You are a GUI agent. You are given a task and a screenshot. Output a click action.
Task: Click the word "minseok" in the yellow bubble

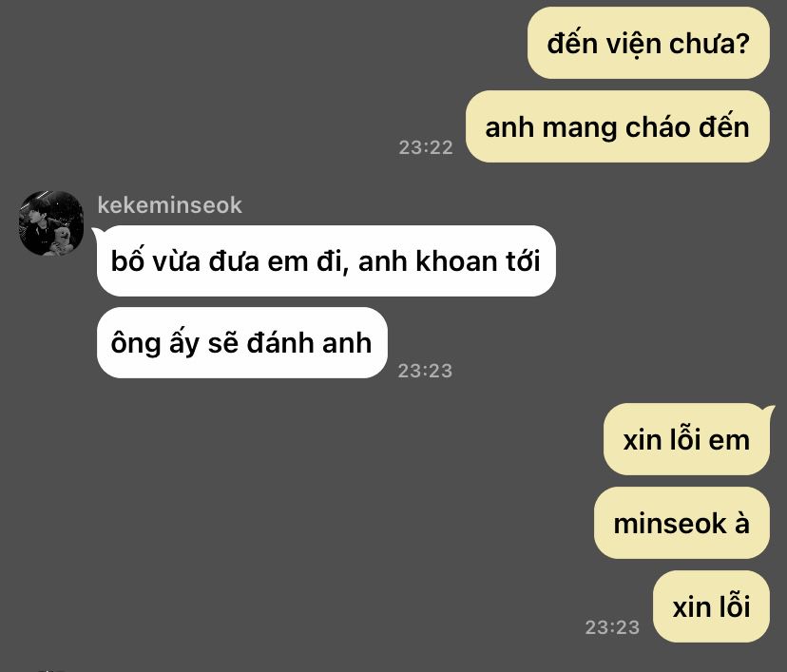tap(670, 524)
